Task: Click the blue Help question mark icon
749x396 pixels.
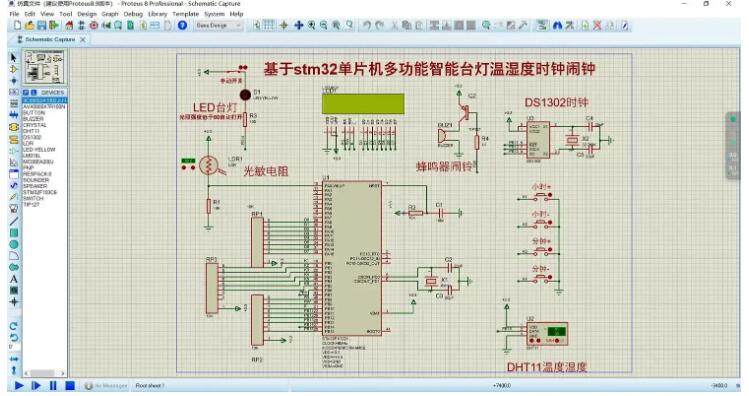Action: tap(182, 25)
